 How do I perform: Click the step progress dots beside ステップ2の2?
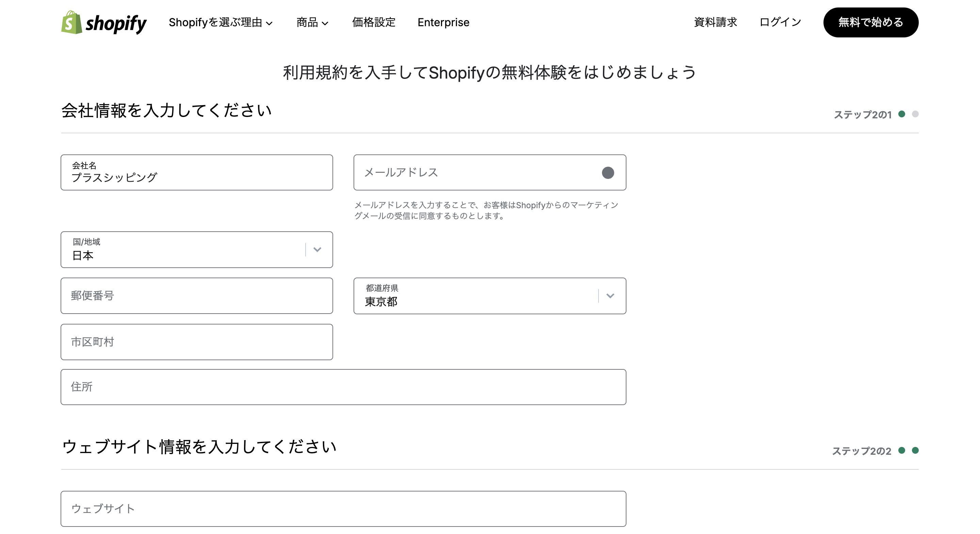click(x=909, y=450)
